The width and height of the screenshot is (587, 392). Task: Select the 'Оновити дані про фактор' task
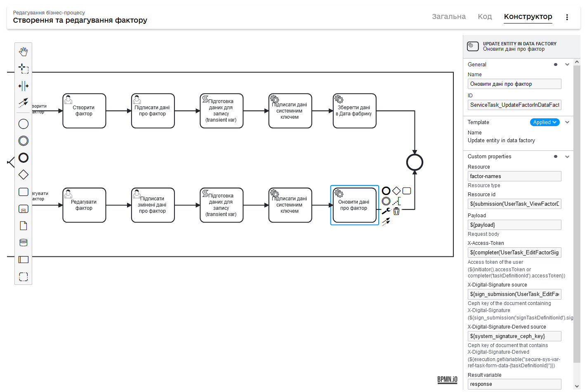pos(355,205)
